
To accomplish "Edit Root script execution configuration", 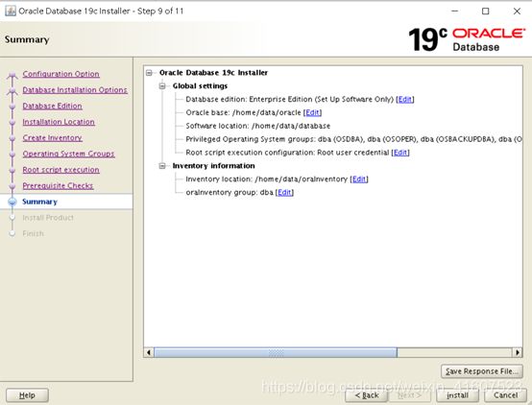I will point(400,153).
